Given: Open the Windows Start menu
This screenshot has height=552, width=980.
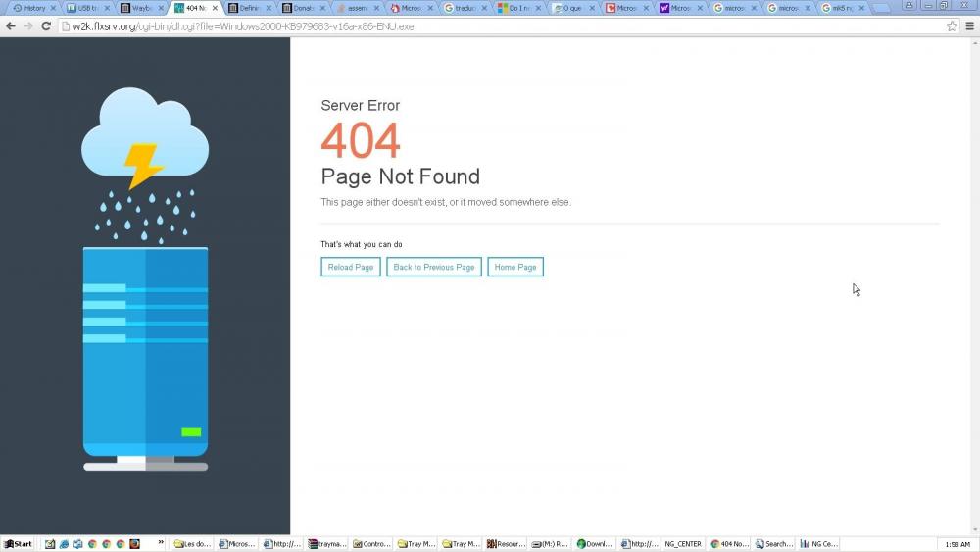Looking at the screenshot, I should click(x=18, y=543).
